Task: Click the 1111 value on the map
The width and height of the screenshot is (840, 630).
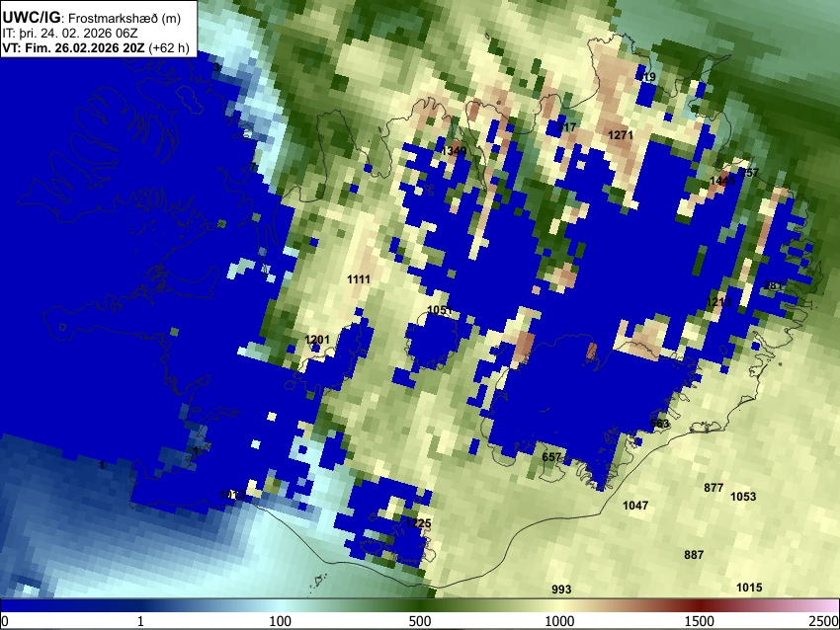Action: 359,279
